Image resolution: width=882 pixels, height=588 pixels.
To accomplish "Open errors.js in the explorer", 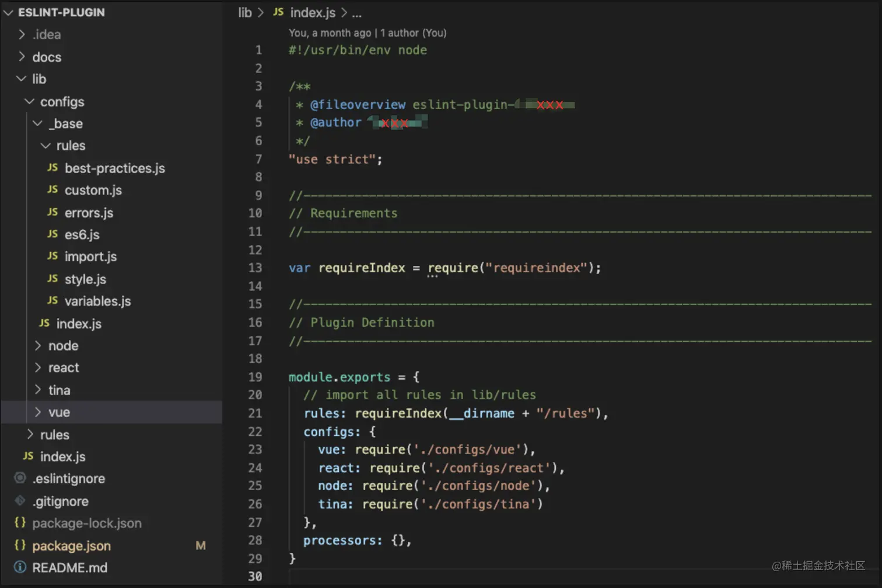I will pyautogui.click(x=89, y=213).
